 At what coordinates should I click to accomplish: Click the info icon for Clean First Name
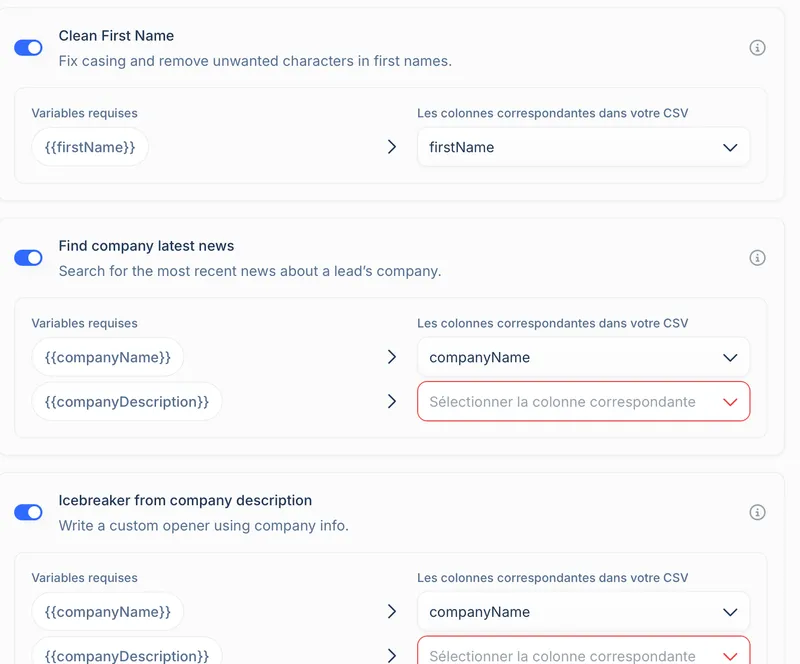point(757,48)
